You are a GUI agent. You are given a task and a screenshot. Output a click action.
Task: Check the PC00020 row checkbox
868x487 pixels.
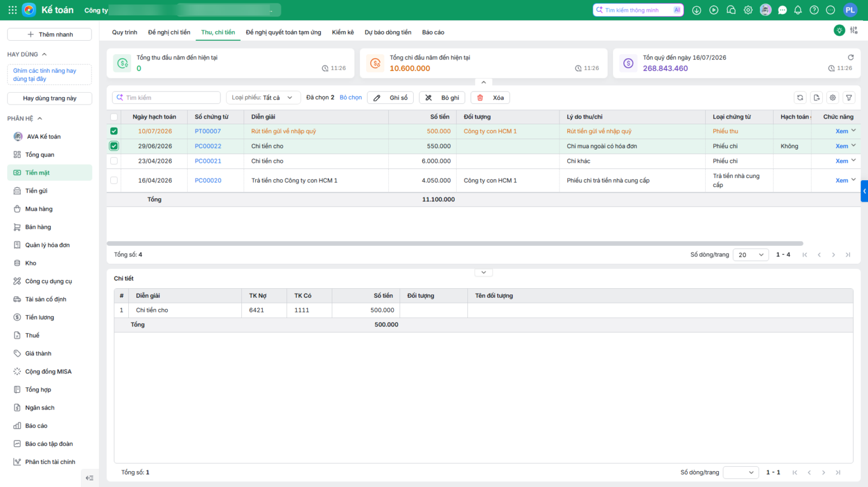tap(114, 180)
